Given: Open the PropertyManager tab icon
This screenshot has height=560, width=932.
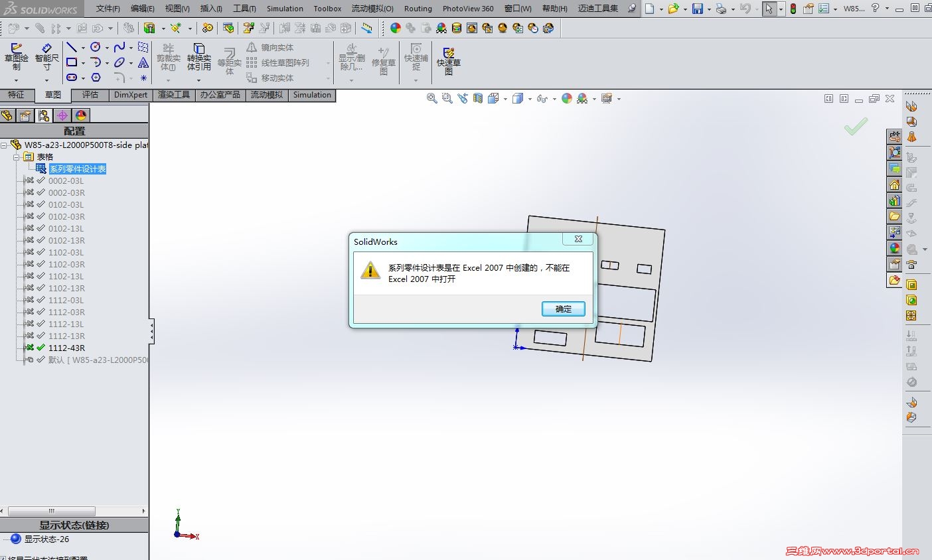Looking at the screenshot, I should point(25,115).
